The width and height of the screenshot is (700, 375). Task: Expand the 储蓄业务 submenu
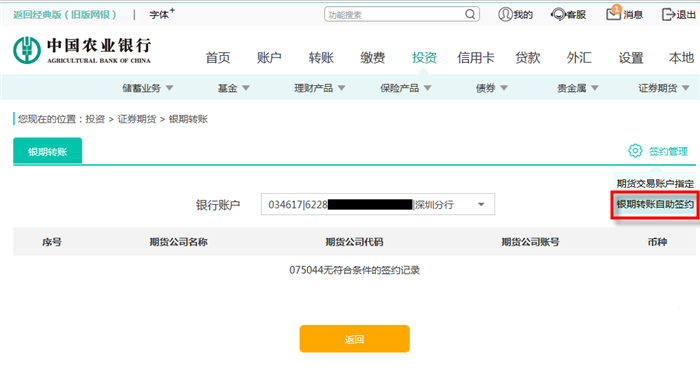coord(148,88)
